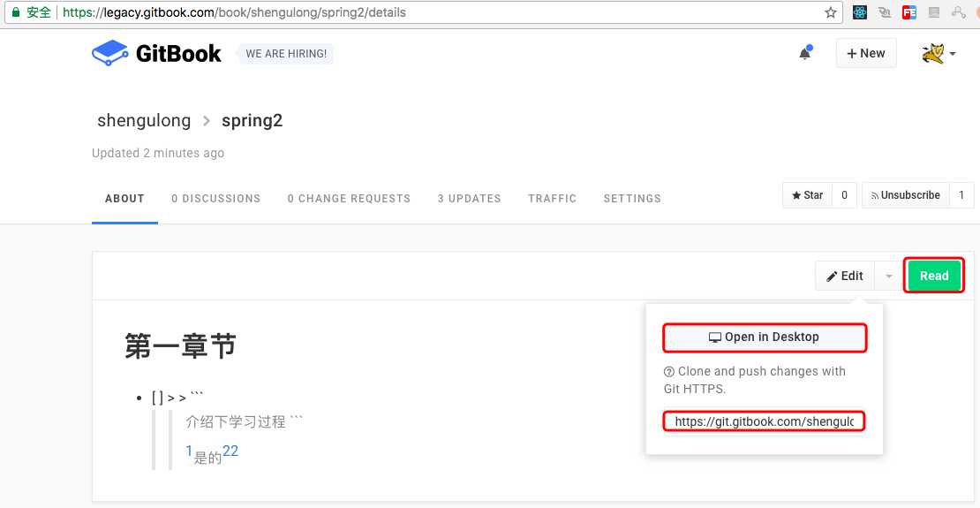
Task: Click footnote link 1
Action: 189,451
